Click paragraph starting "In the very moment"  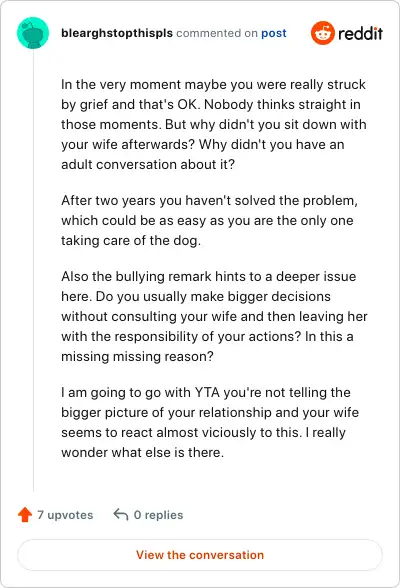[x=214, y=124]
